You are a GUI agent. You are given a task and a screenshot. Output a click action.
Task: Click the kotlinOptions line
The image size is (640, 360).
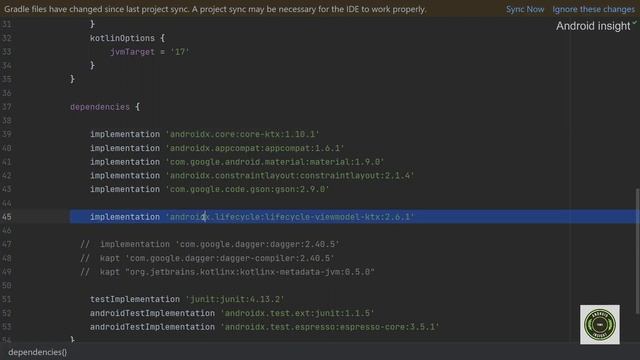pos(127,38)
